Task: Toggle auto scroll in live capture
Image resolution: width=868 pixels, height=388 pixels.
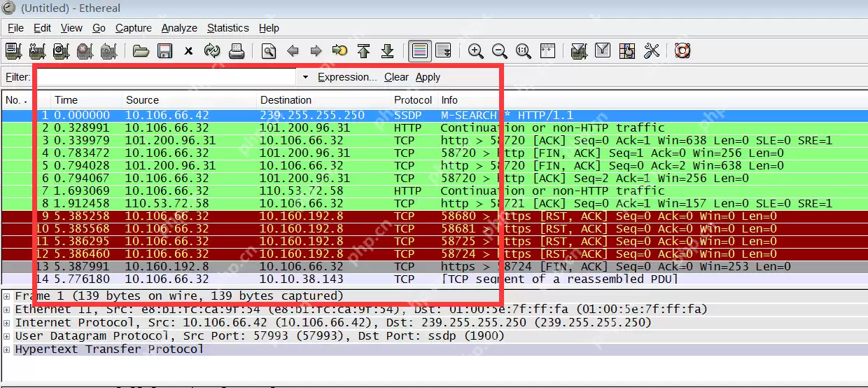Action: click(x=443, y=51)
